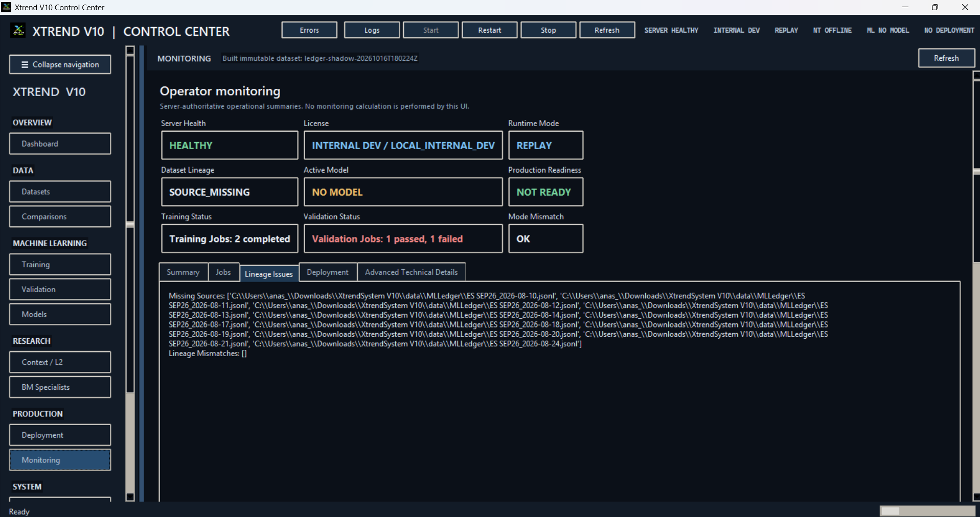The height and width of the screenshot is (517, 980).
Task: Switch to the Summary tab
Action: point(183,272)
